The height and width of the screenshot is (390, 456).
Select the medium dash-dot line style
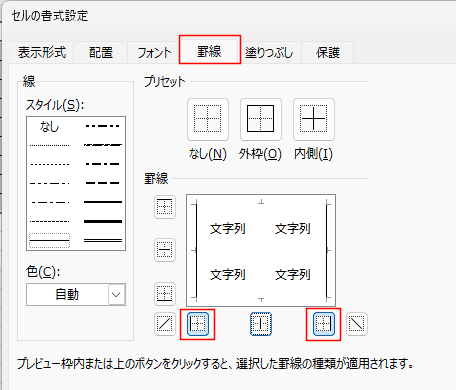pos(103,164)
